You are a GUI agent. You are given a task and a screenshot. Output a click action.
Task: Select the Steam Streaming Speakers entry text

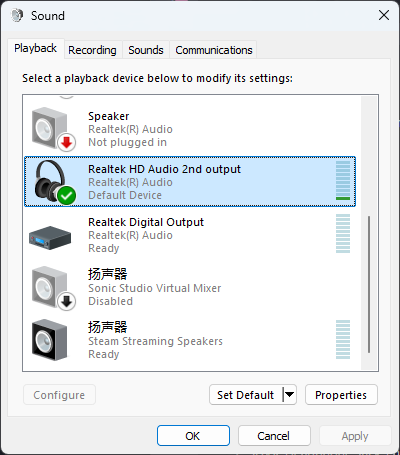point(155,341)
